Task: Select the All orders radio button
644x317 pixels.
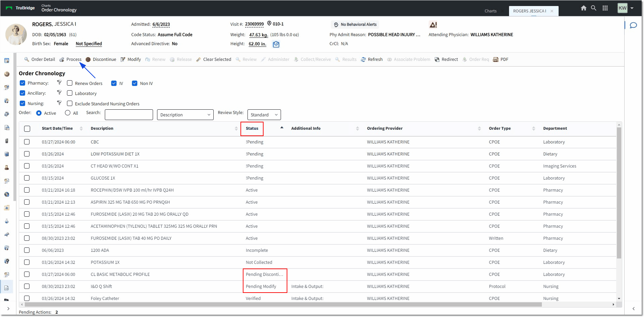Action: coord(68,113)
